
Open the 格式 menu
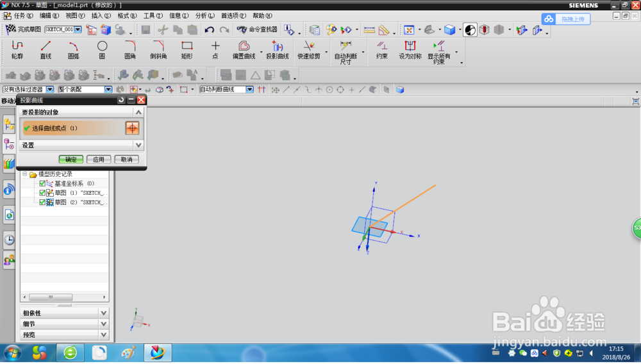[127, 15]
